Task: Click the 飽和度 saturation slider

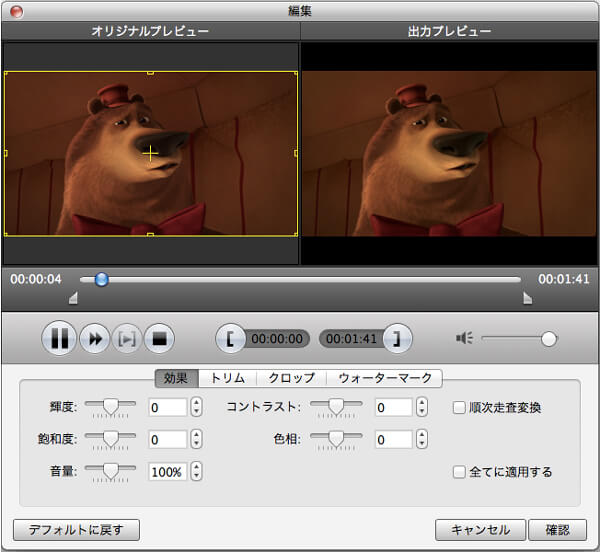Action: coord(110,440)
